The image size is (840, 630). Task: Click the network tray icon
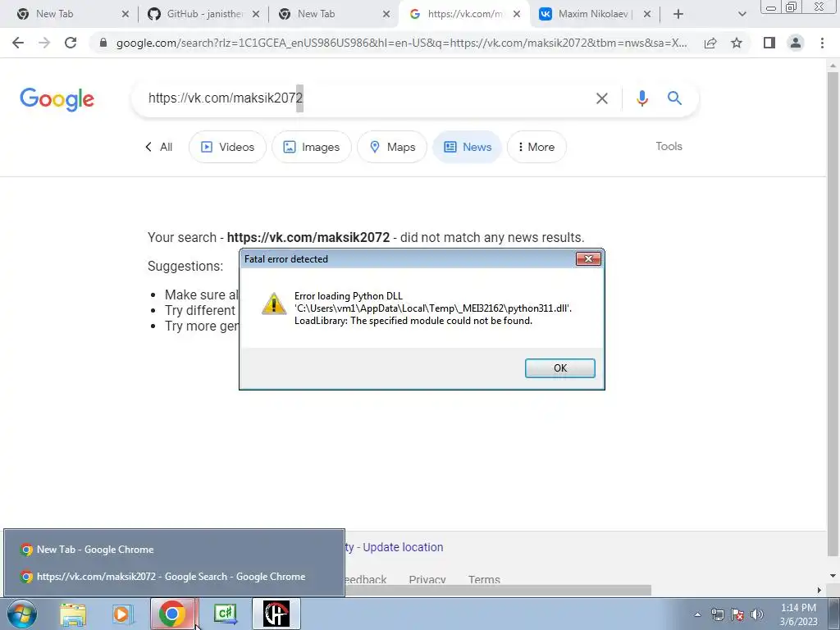pyautogui.click(x=717, y=614)
